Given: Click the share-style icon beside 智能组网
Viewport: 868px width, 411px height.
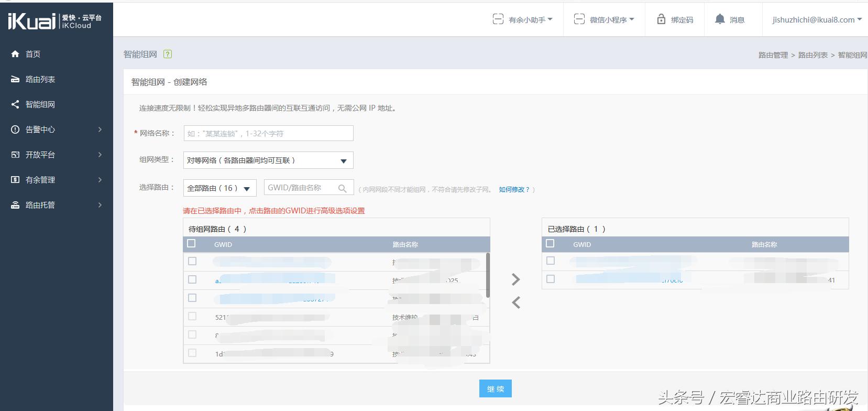Looking at the screenshot, I should 15,104.
